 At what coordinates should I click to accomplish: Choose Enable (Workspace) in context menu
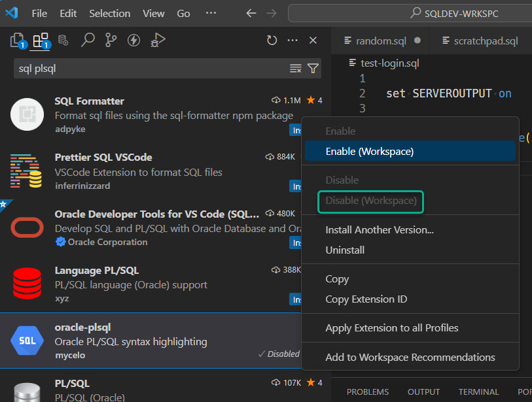[x=410, y=151]
